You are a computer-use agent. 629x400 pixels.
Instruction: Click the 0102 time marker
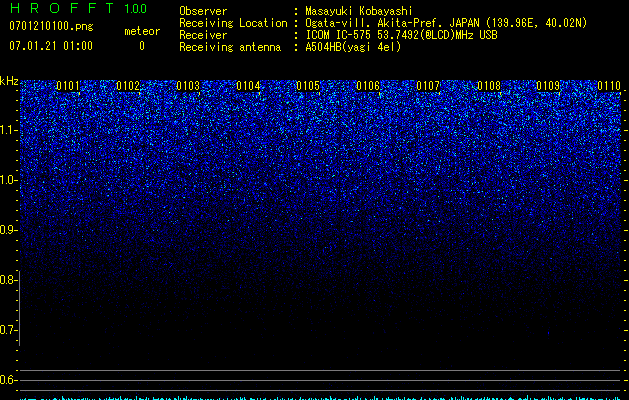(x=128, y=86)
